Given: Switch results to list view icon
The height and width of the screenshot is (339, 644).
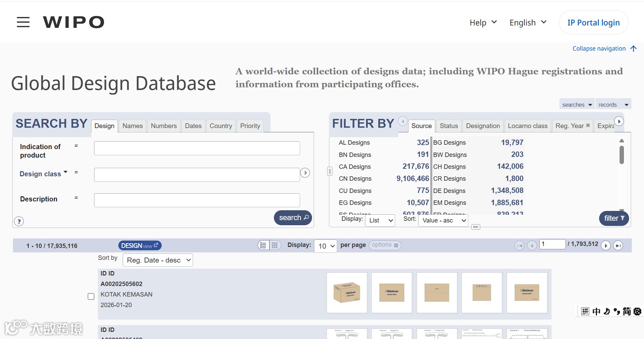Looking at the screenshot, I should click(263, 245).
